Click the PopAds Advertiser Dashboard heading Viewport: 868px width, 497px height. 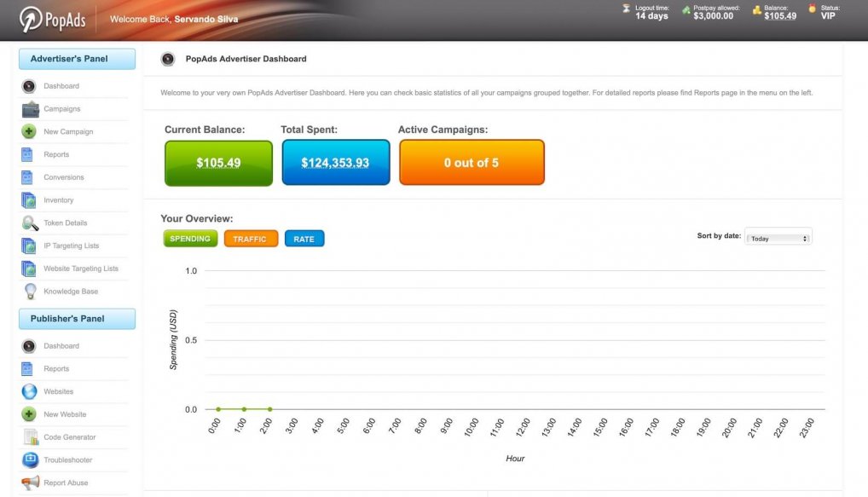point(246,59)
